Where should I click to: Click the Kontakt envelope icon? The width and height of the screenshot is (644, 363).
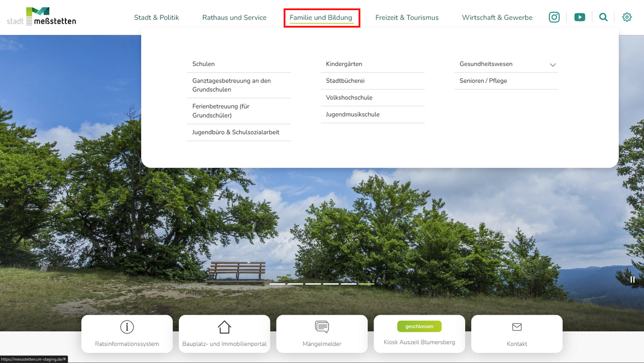coord(517,326)
